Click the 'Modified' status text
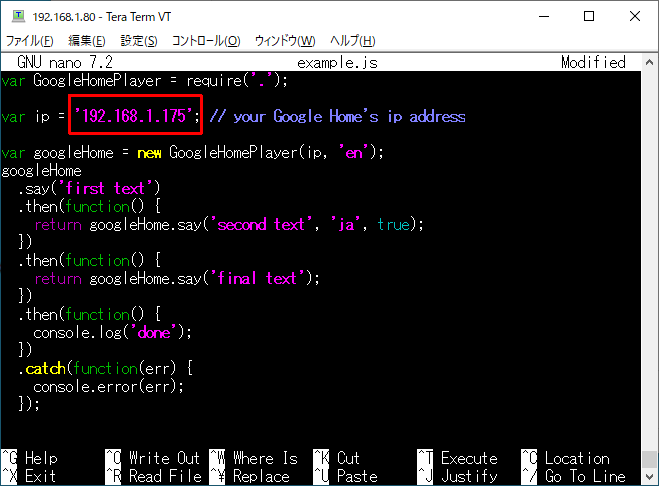The height and width of the screenshot is (486, 659). click(593, 63)
